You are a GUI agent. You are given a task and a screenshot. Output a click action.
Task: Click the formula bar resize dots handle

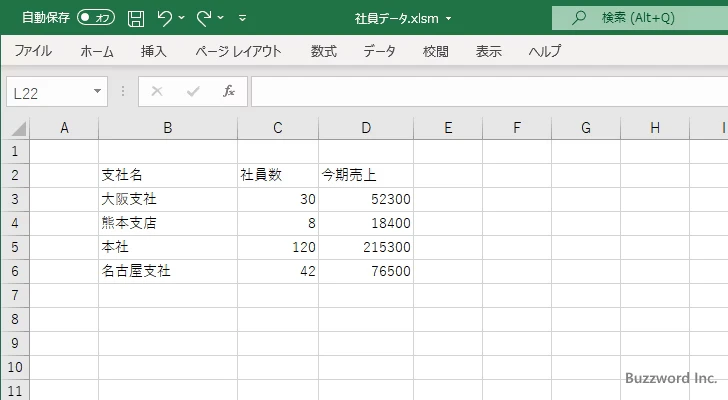click(123, 91)
